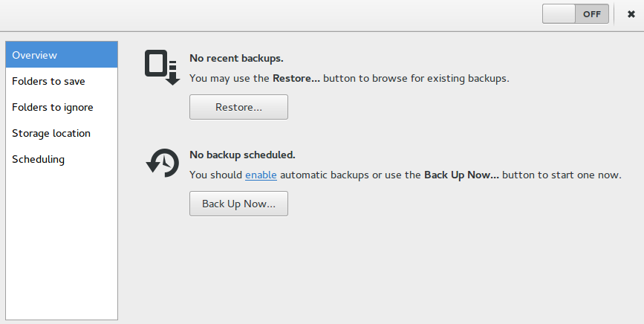Click the bold Back Up Now... text in description

click(x=461, y=175)
